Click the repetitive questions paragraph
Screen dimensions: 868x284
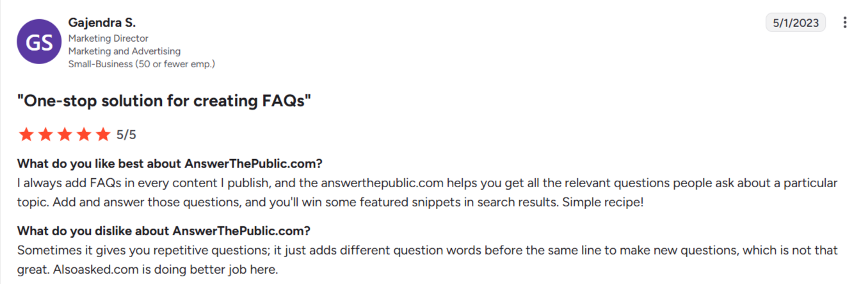point(428,260)
